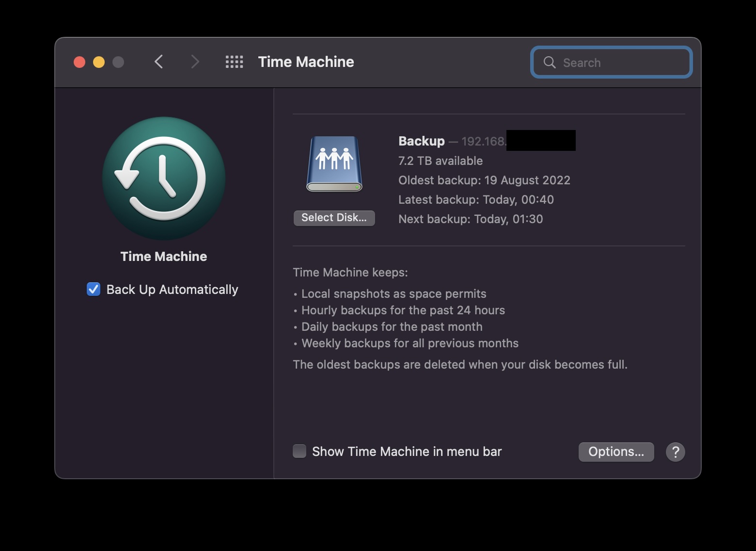Click the Time Machine clock icon
Viewport: 756px width, 551px height.
pos(163,178)
